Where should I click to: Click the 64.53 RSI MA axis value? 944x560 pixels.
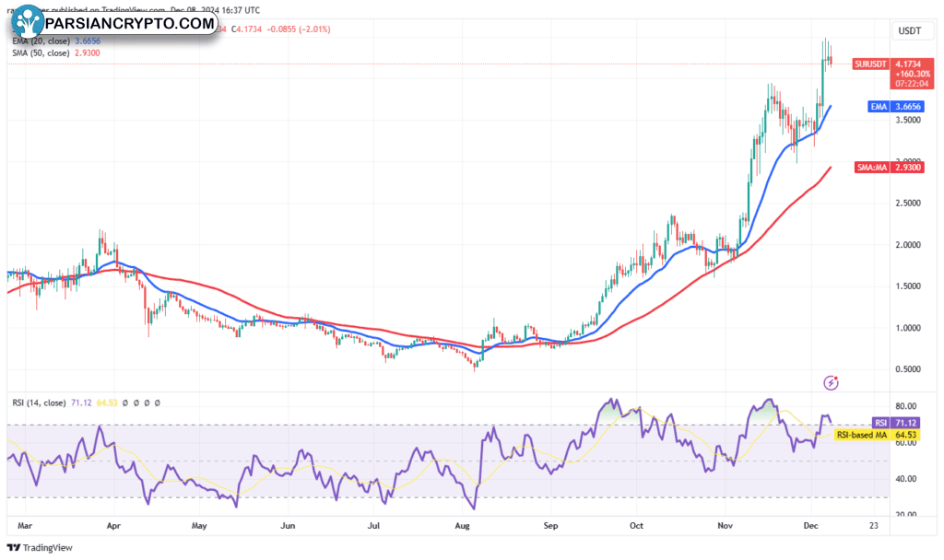pos(905,435)
